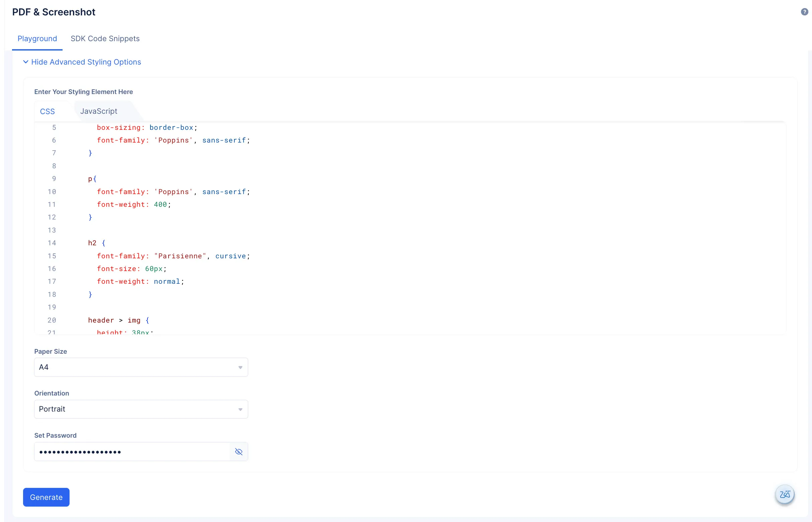Click the 'h2 {' selector line

97,243
